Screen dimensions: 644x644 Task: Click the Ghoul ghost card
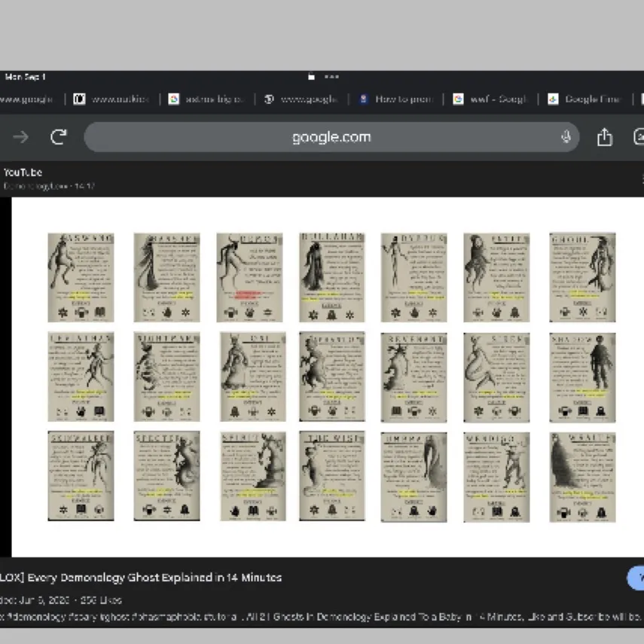pos(582,277)
